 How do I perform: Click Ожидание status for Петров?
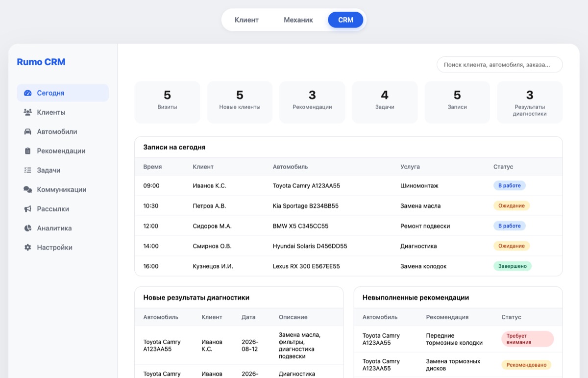512,206
